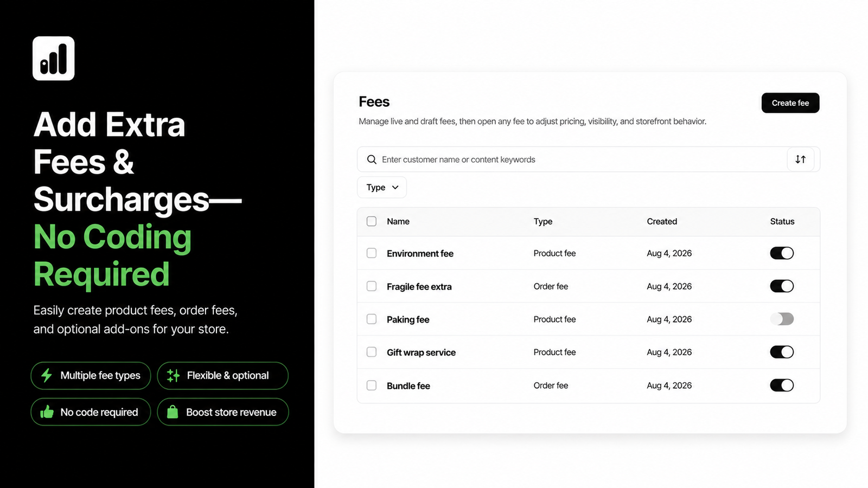Click the search magnifier icon

[x=372, y=159]
